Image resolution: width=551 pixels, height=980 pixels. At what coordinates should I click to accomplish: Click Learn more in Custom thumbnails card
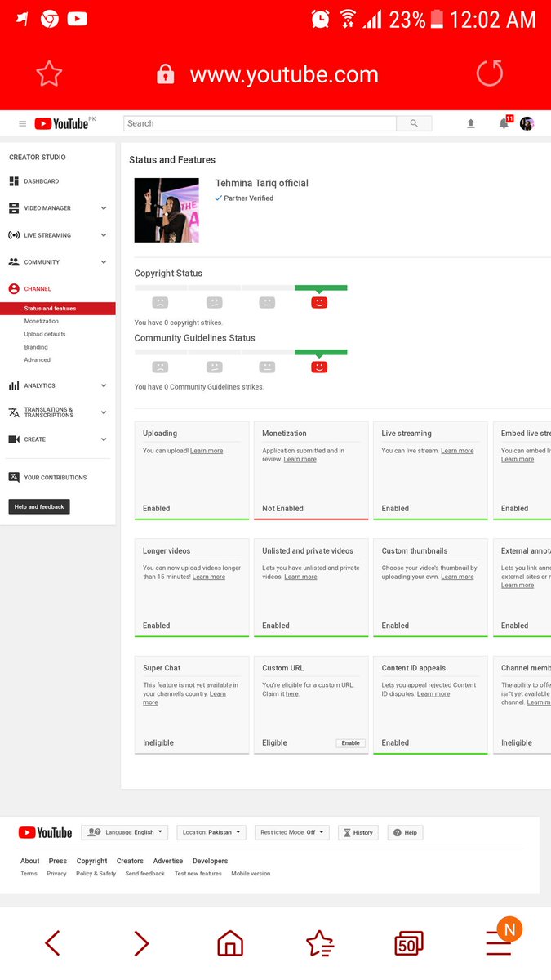[457, 577]
